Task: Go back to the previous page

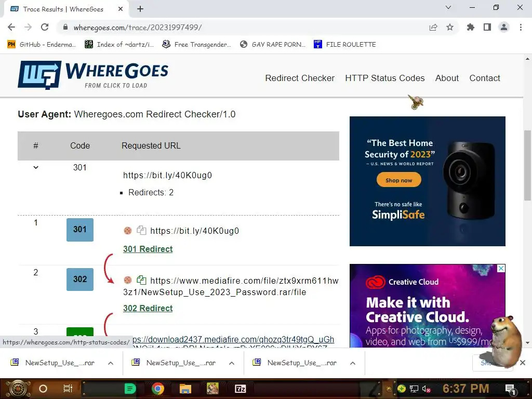Action: click(x=11, y=27)
